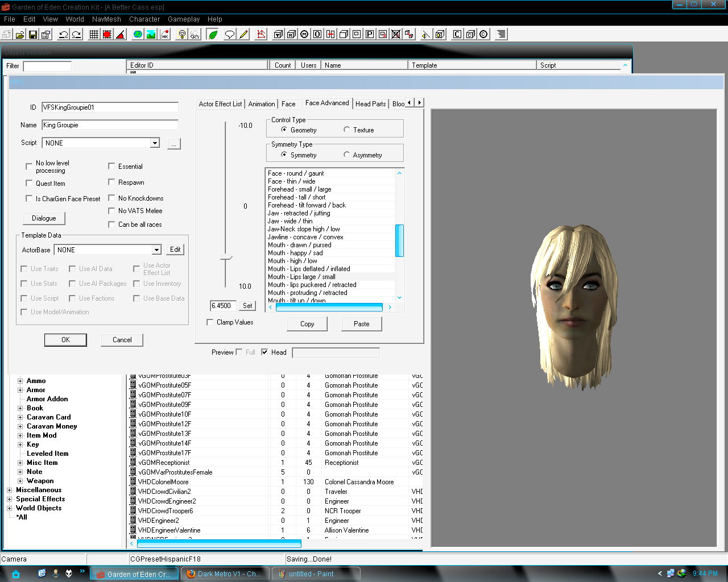728x582 pixels.
Task: Click the HK Havok toolbar icon
Action: [x=164, y=34]
